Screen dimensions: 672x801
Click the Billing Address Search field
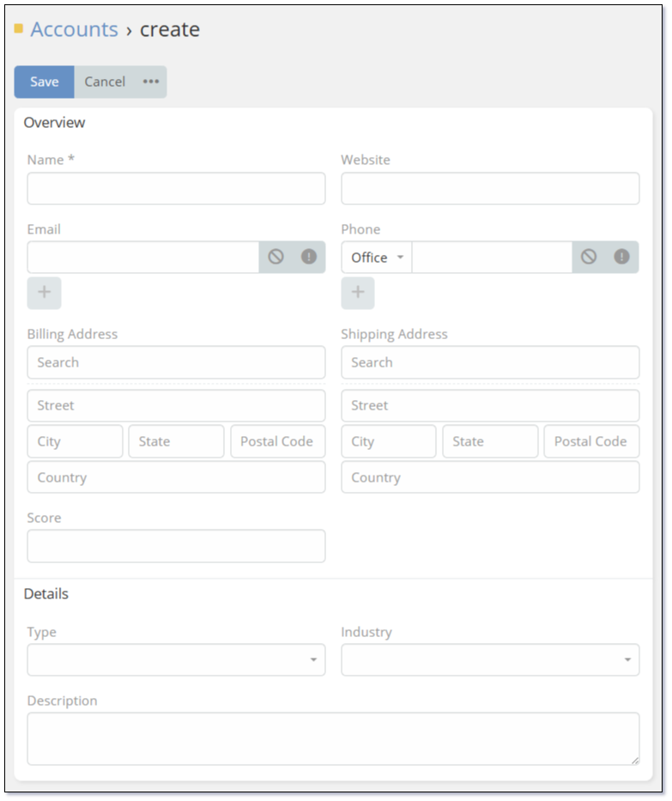[176, 362]
